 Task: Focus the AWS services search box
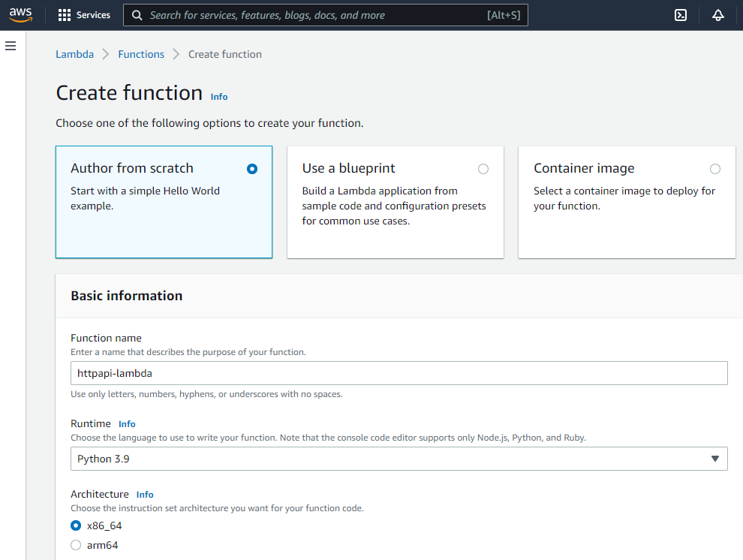coord(315,15)
